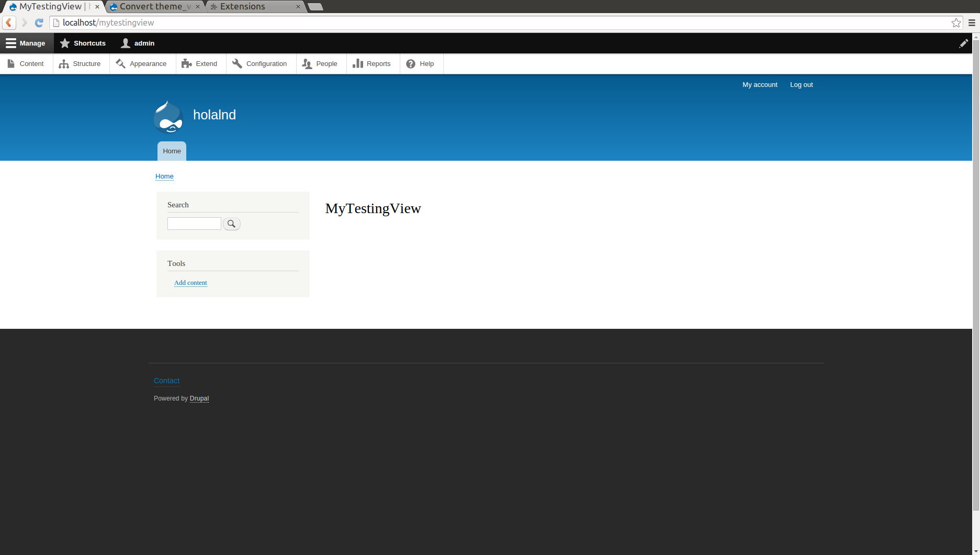Click the contextual edit pencil icon
Viewport: 980px width, 555px height.
click(963, 43)
